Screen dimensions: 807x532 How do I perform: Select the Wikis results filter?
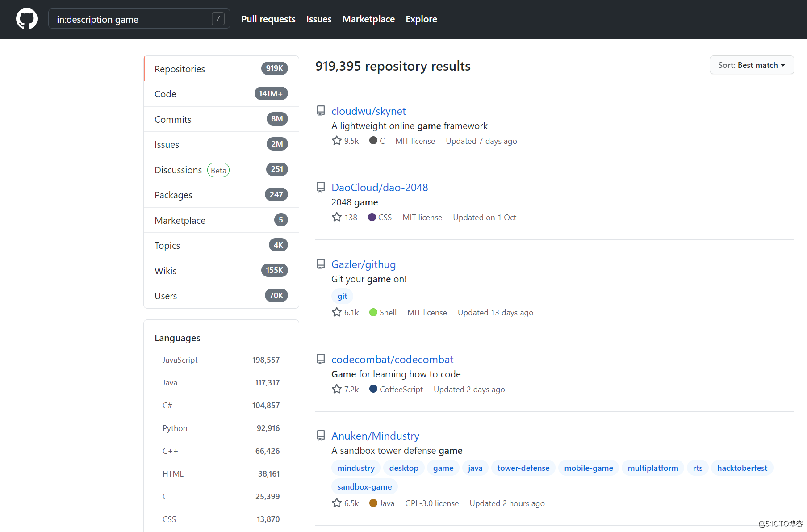pyautogui.click(x=221, y=271)
